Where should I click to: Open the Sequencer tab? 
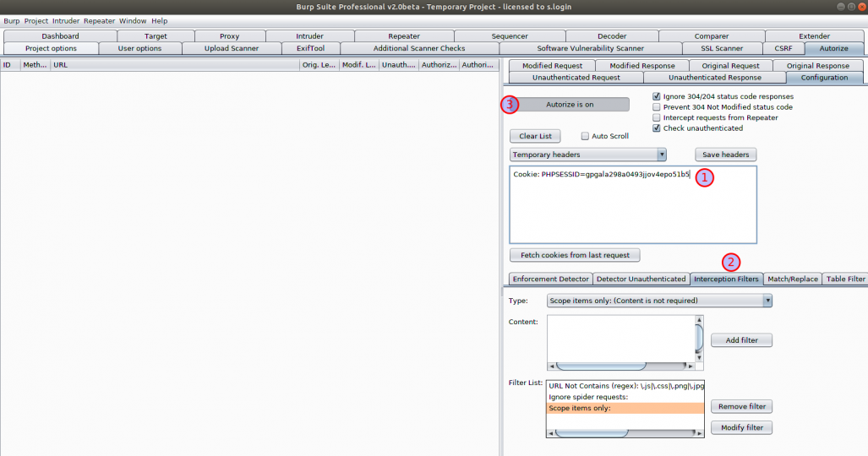tap(510, 36)
